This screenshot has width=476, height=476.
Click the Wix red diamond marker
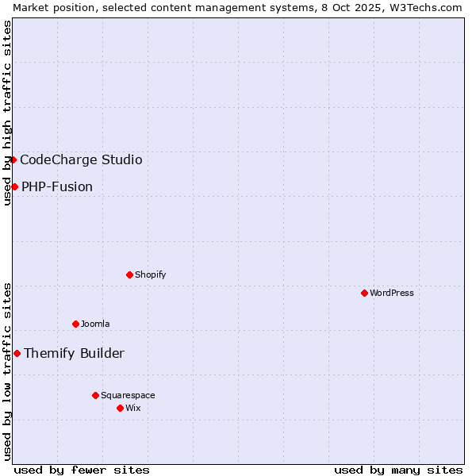pyautogui.click(x=120, y=408)
